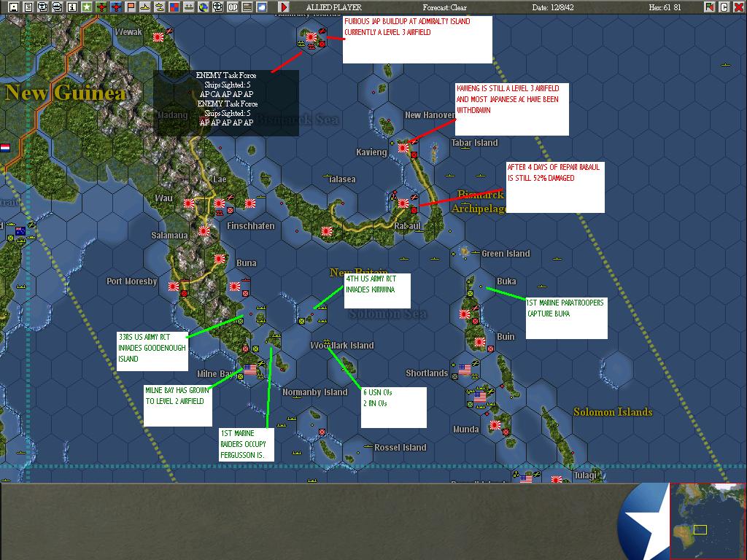747x560 pixels.
Task: Select the US flag at Shortlands
Action: click(x=465, y=369)
